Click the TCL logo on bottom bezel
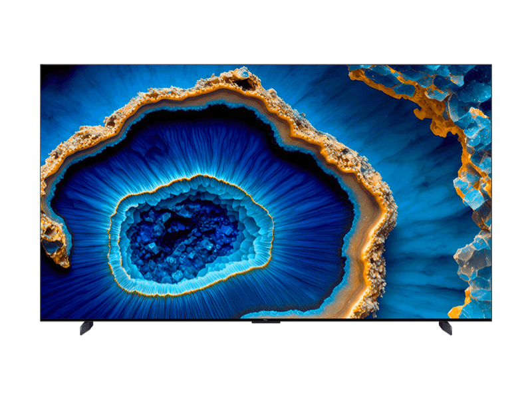 [266, 321]
